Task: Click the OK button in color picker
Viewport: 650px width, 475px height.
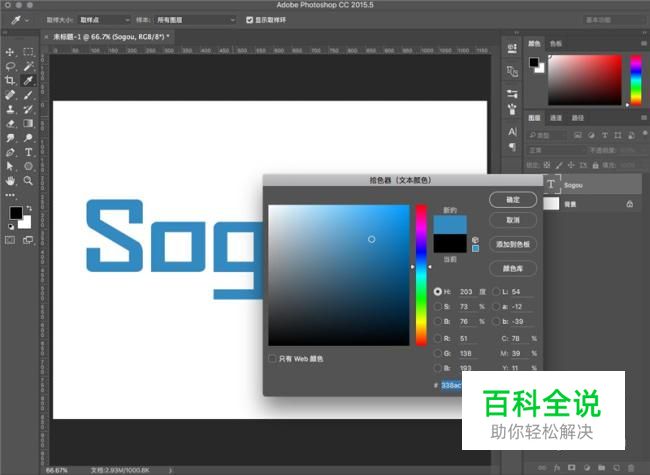Action: coord(512,200)
